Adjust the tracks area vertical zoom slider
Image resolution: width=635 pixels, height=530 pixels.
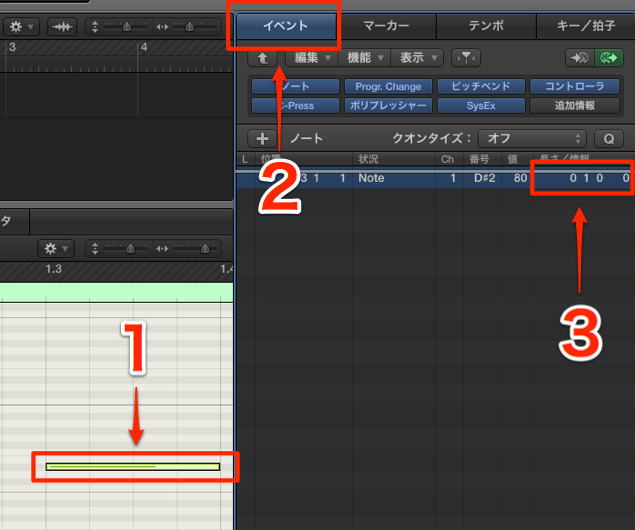pyautogui.click(x=126, y=27)
